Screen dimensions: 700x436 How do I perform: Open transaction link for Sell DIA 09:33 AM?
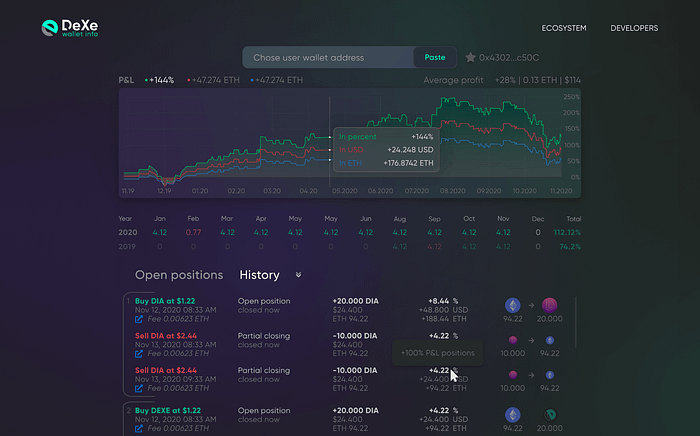(x=139, y=389)
